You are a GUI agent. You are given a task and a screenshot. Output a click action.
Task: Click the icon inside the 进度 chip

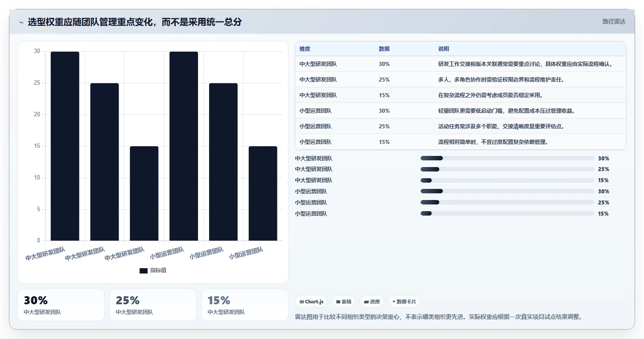pyautogui.click(x=367, y=302)
